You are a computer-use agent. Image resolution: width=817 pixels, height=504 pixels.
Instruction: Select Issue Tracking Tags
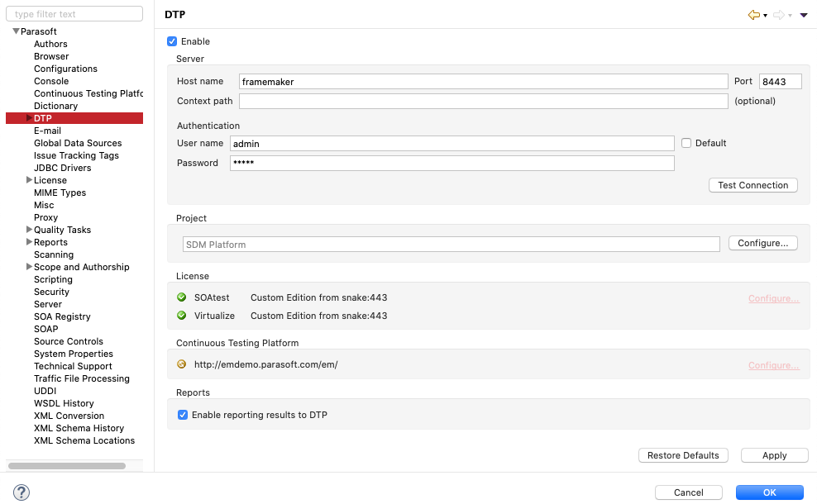click(x=76, y=155)
